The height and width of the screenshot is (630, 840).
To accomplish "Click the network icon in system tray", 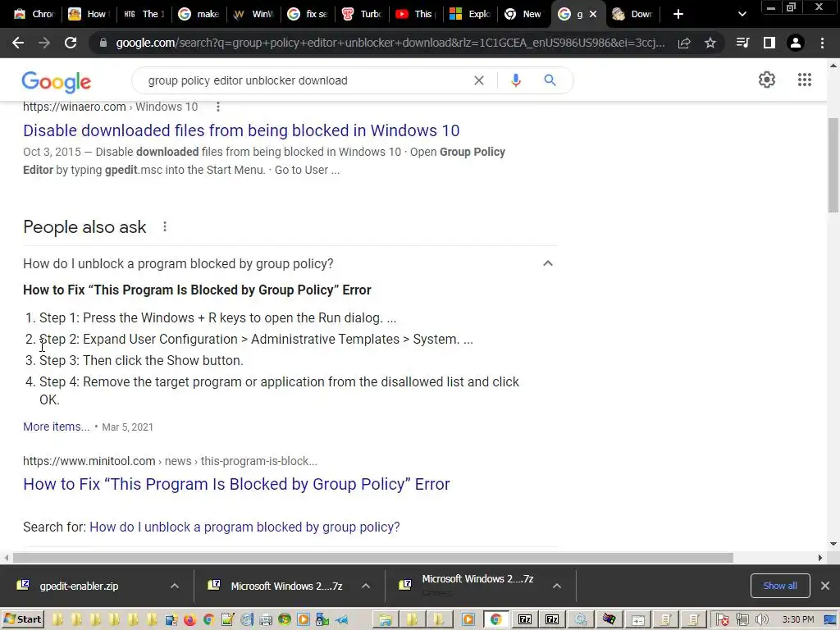I will (742, 620).
